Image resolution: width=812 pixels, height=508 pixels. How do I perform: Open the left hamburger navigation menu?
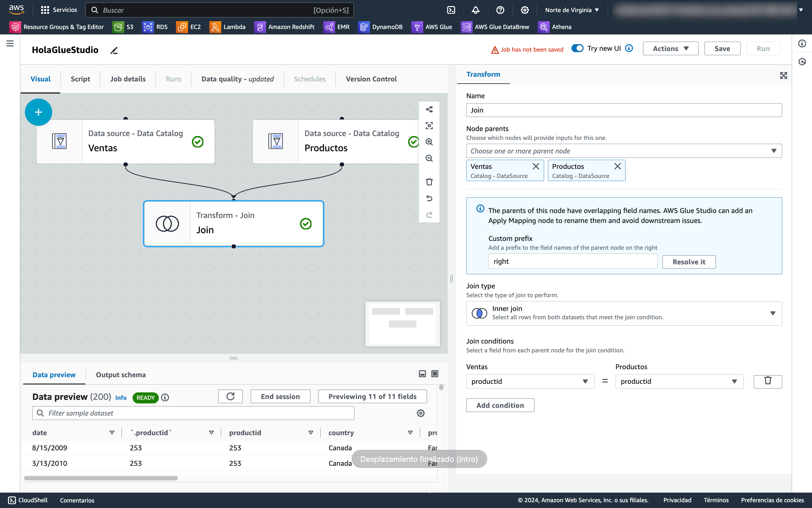10,43
